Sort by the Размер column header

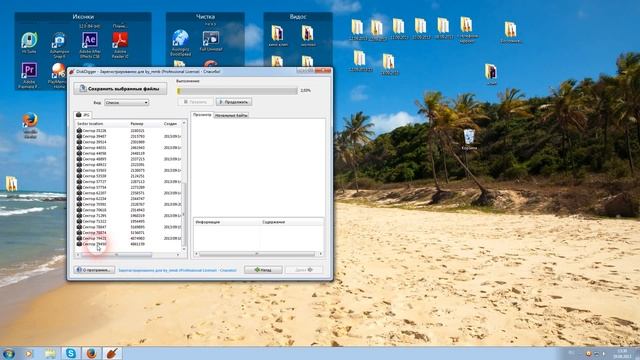pyautogui.click(x=145, y=123)
